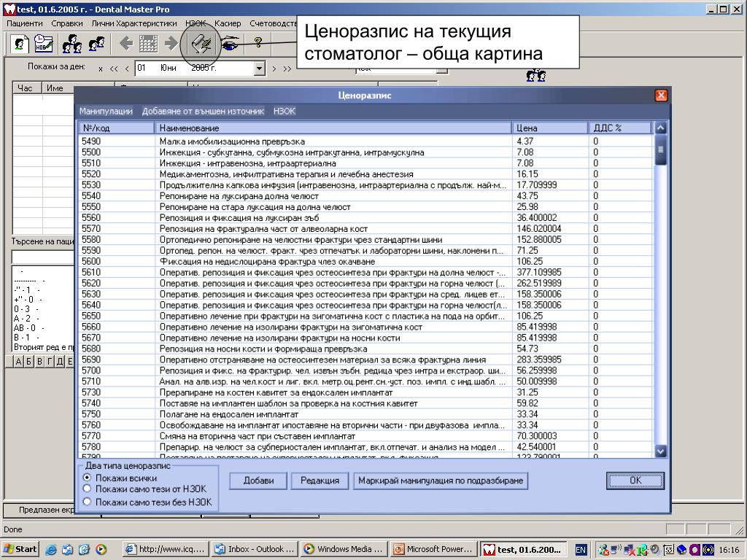This screenshot has width=747, height=560.
Task: Open the NHIF schedule note icon
Action: 44,44
